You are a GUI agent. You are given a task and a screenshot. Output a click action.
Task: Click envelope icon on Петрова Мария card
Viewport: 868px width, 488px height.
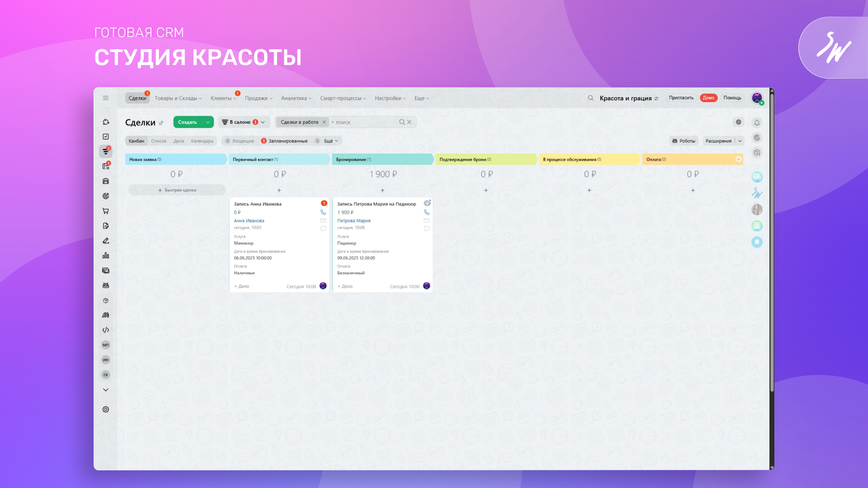pyautogui.click(x=426, y=221)
